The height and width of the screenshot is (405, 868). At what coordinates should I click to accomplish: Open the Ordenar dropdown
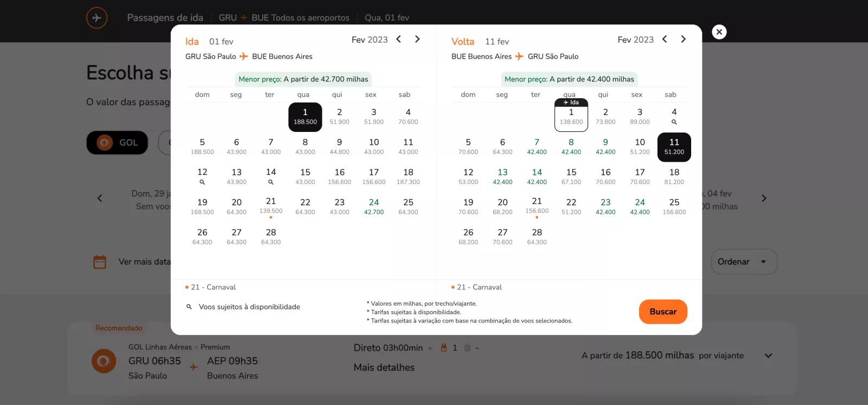[744, 262]
